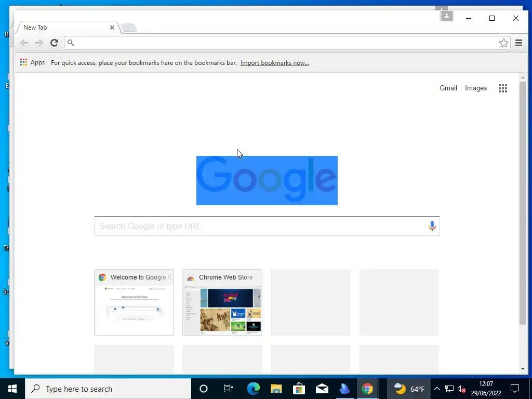Reload the current page
Screen dimensions: 532x399
54,43
